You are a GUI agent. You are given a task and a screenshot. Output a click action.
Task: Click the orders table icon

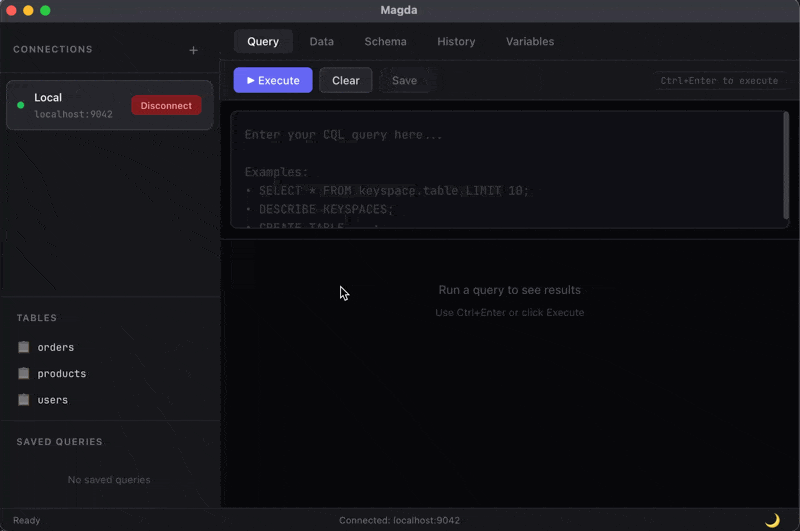(x=23, y=347)
